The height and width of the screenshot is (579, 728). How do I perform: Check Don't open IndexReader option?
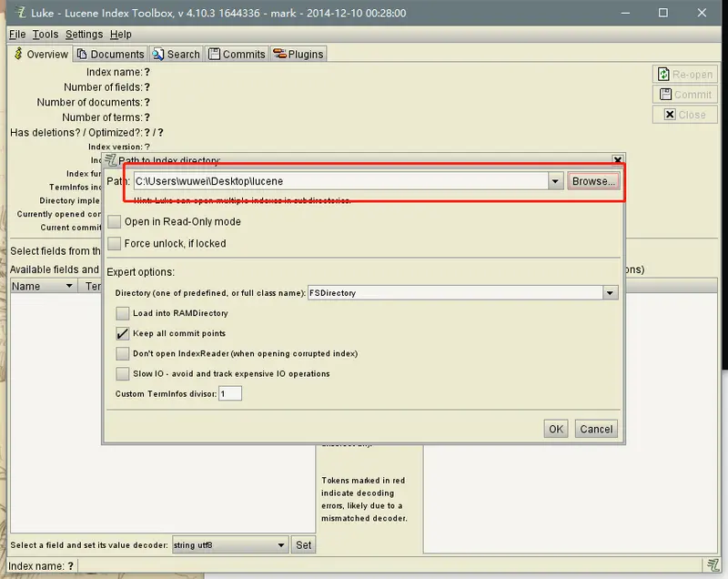click(123, 354)
